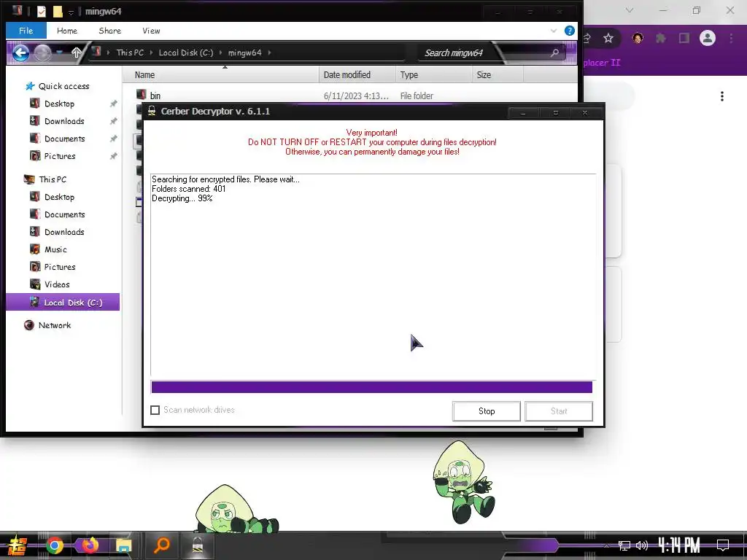This screenshot has height=560, width=747.
Task: Open File Explorer from the taskbar
Action: 123,545
